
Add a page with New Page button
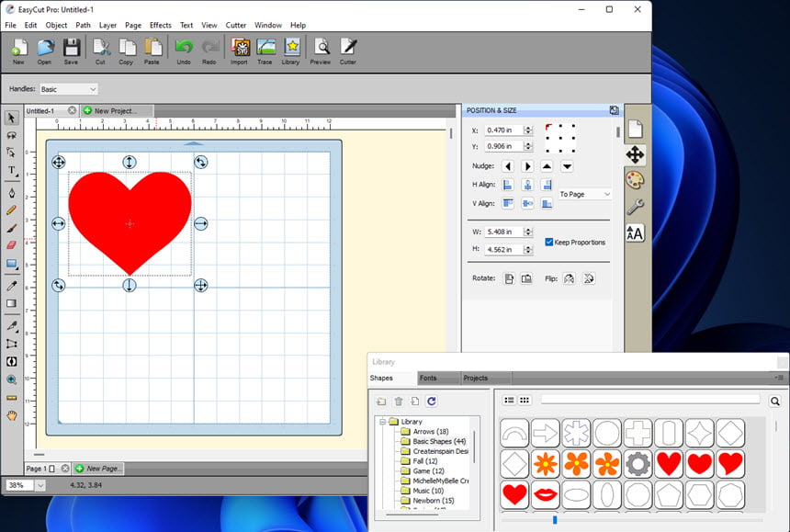point(99,469)
